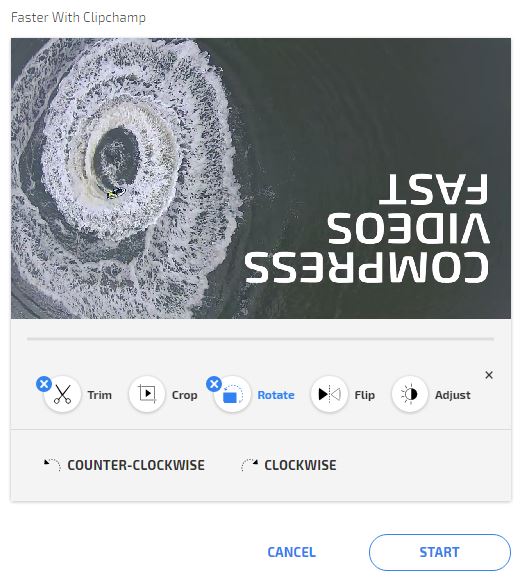520x579 pixels.
Task: Click the Crop label
Action: pyautogui.click(x=185, y=395)
